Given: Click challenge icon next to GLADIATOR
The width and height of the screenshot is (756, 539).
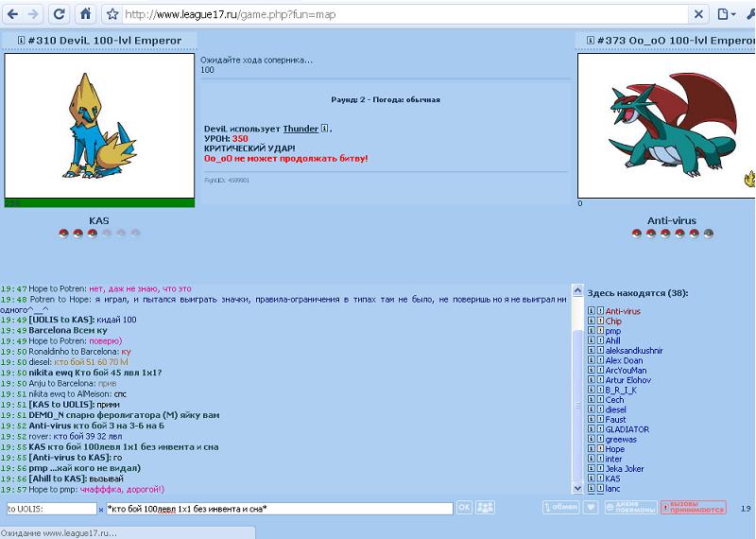Looking at the screenshot, I should [x=600, y=429].
